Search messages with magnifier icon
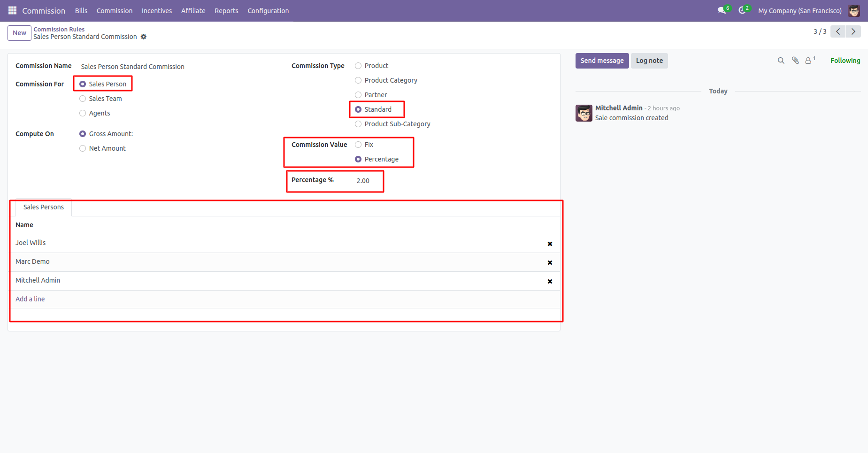 tap(781, 61)
